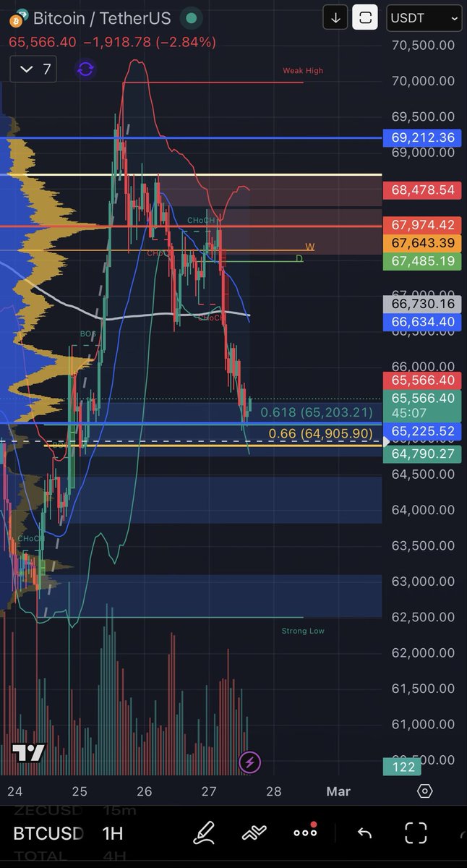Open the USDT currency dropdown
467x868 pixels.
[426, 17]
